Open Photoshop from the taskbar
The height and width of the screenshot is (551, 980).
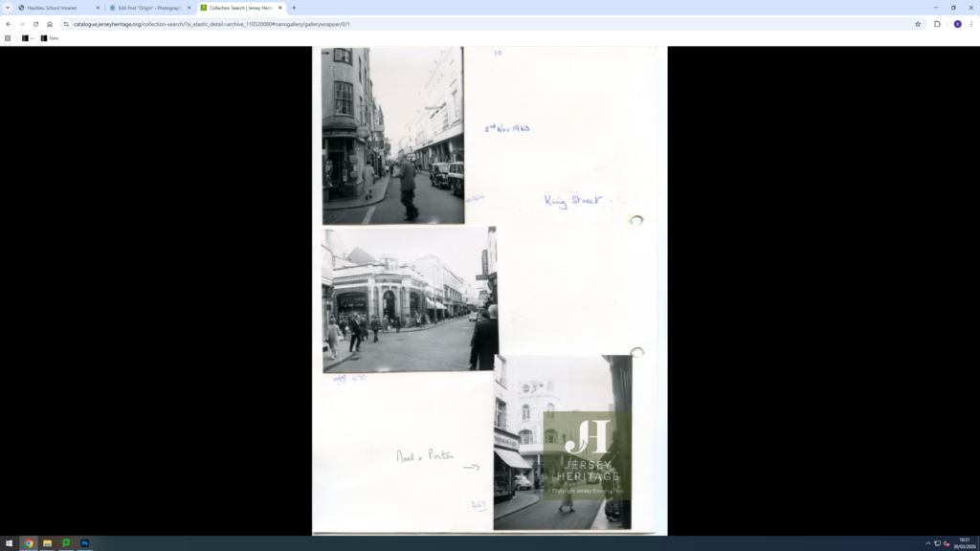84,543
